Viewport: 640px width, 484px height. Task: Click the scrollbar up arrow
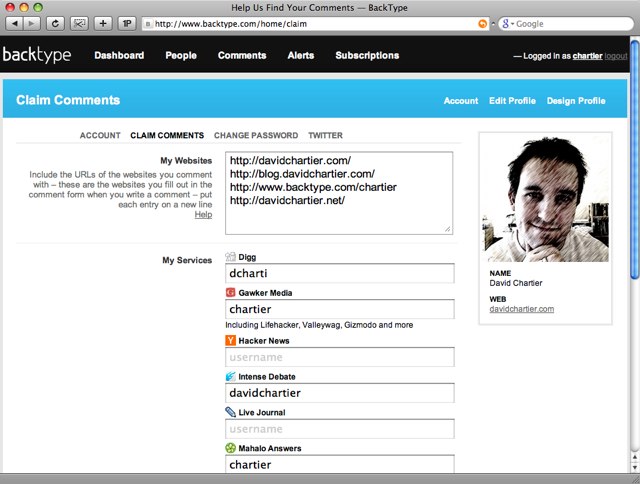tap(635, 457)
